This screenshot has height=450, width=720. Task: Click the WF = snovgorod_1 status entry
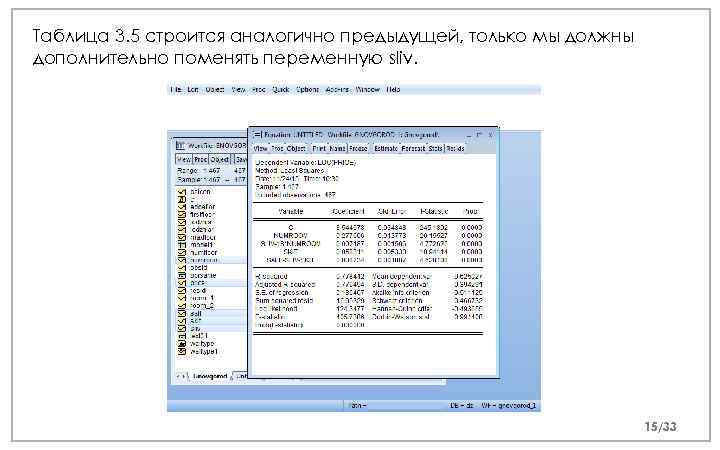click(x=509, y=405)
